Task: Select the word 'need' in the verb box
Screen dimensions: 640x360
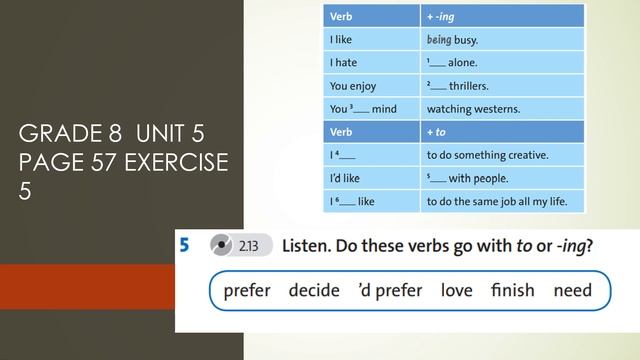Action: [x=573, y=290]
